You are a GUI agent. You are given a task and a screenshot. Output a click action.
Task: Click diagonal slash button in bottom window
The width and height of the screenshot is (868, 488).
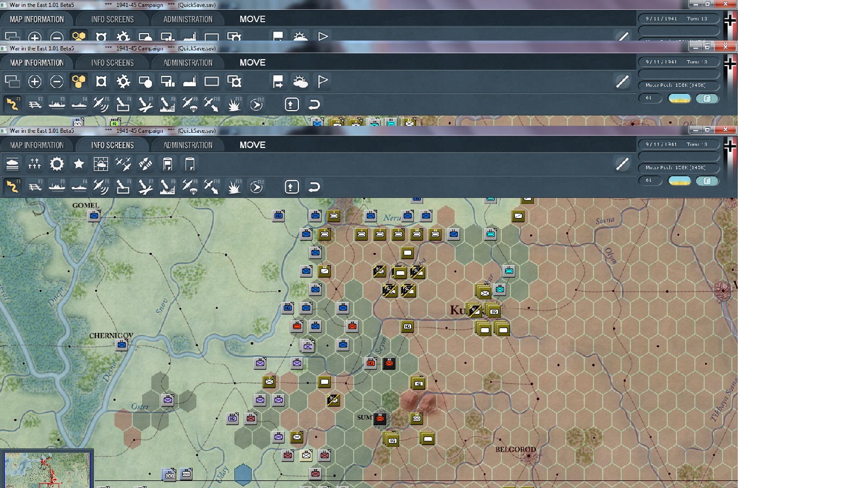click(x=622, y=164)
